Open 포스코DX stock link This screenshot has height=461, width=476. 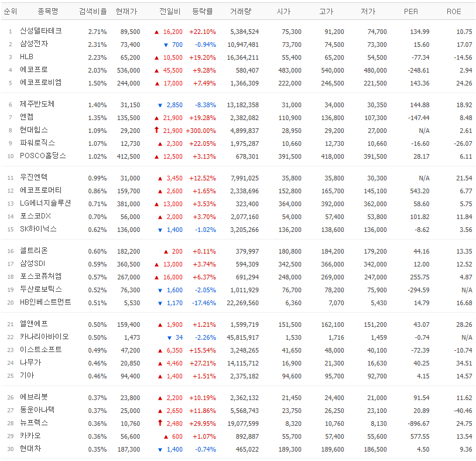point(35,216)
